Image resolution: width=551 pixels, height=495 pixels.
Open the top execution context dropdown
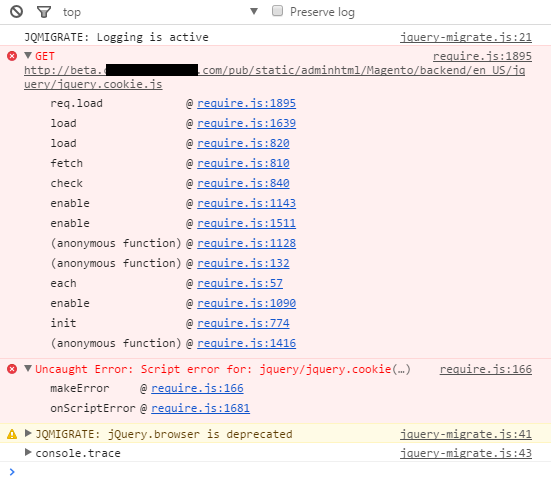pos(160,12)
